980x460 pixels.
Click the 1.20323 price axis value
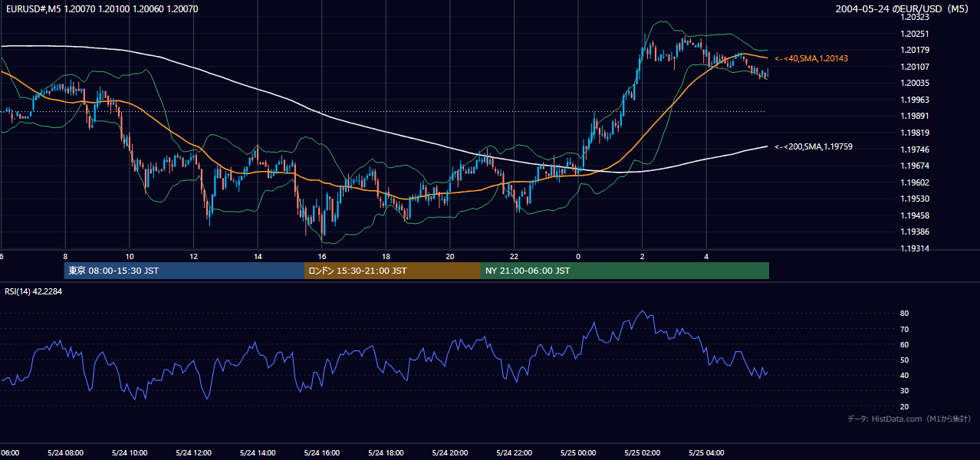(915, 17)
